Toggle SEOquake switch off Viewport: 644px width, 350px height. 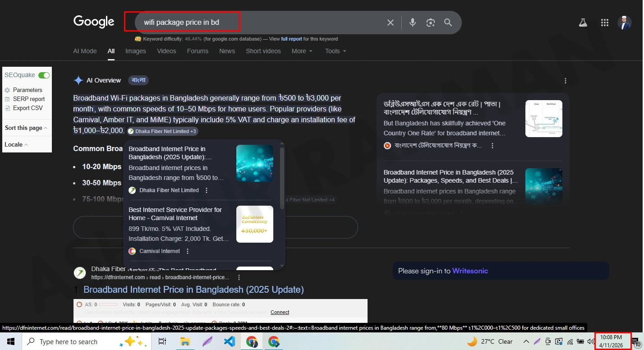[44, 75]
